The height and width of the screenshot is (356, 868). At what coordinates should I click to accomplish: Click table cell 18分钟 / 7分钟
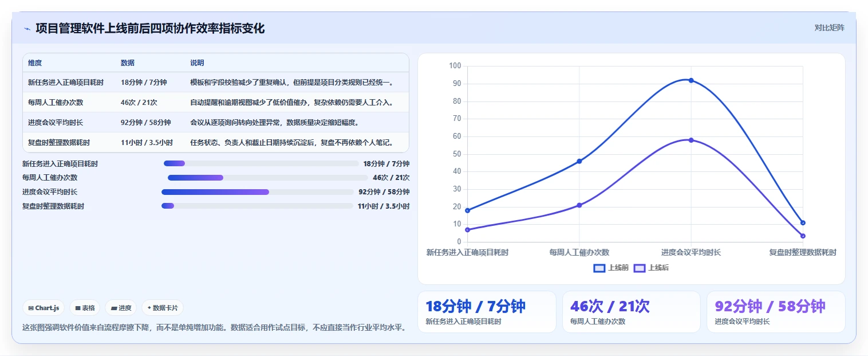144,83
